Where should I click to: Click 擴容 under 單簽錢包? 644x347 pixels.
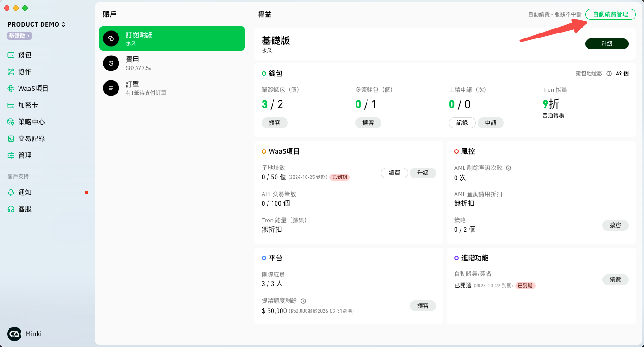pyautogui.click(x=275, y=123)
